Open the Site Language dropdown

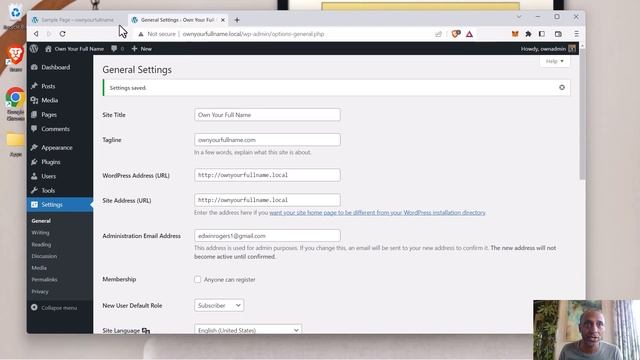pos(248,330)
